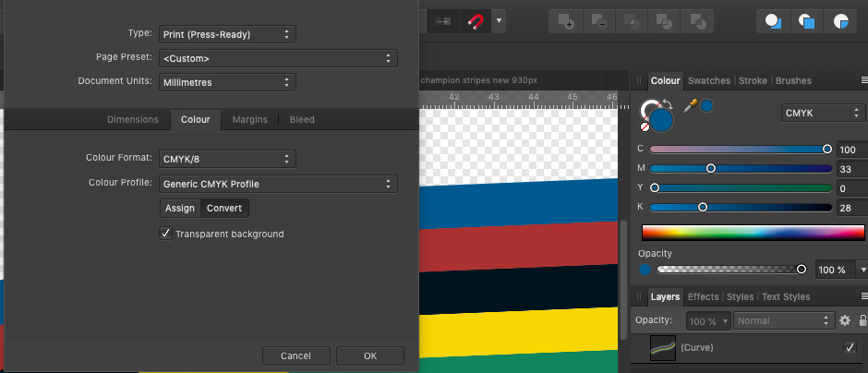This screenshot has width=868, height=373.
Task: Select the Assign profile option
Action: point(180,208)
